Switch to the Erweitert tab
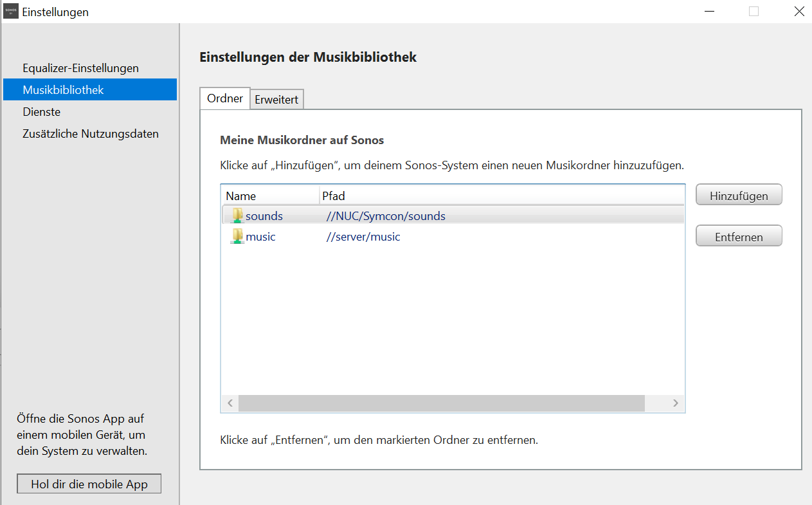The image size is (812, 505). (x=276, y=100)
